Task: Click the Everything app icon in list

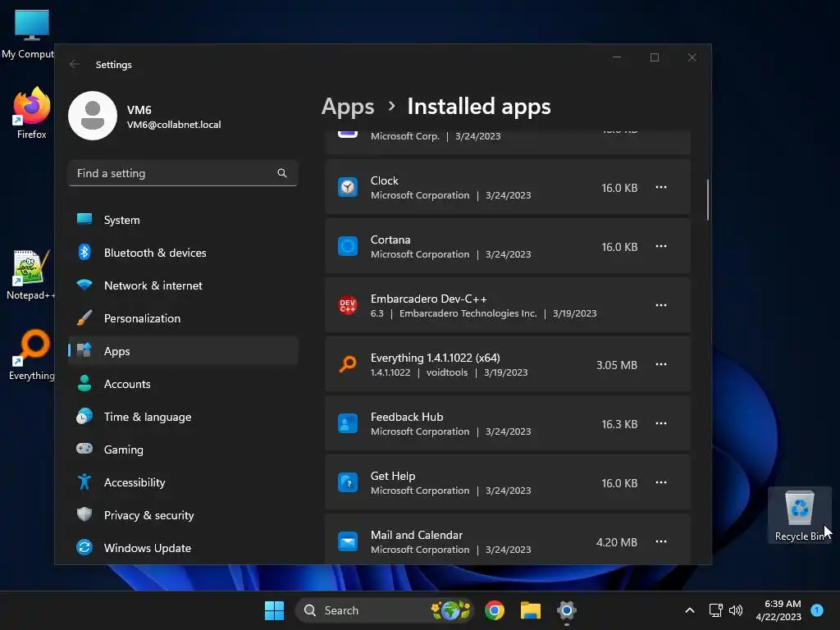Action: [x=348, y=364]
